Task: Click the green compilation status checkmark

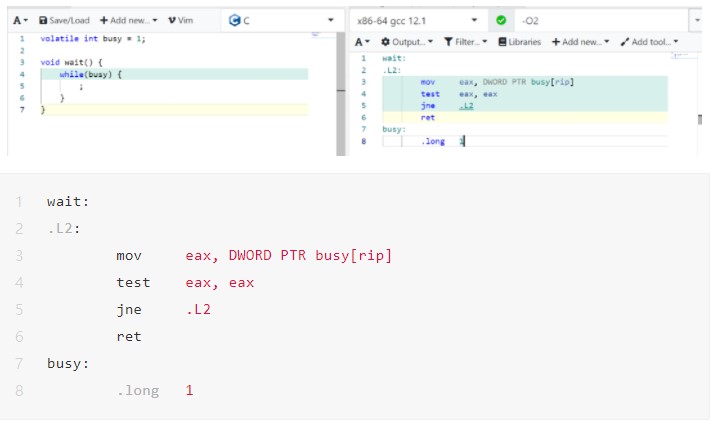Action: 501,20
